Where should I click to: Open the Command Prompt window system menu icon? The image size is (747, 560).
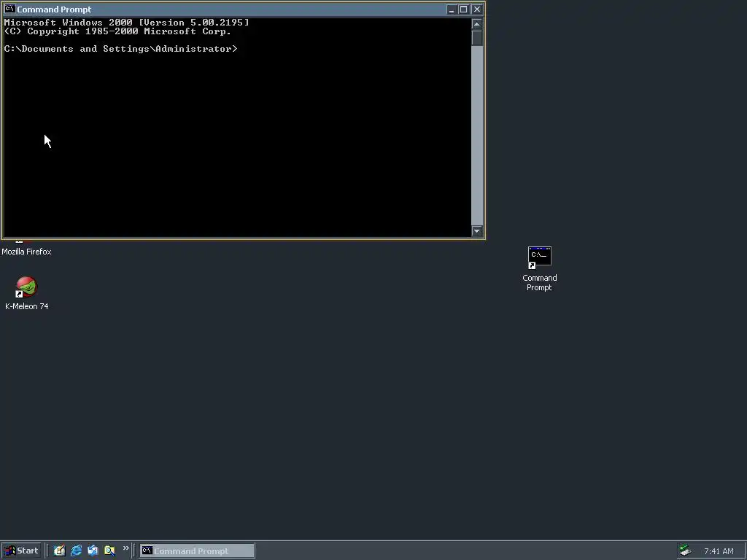(x=9, y=9)
